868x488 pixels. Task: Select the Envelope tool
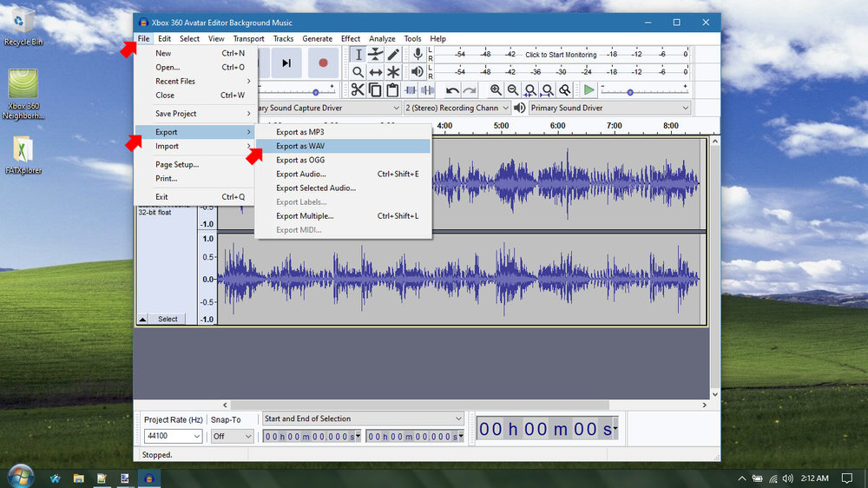(376, 55)
